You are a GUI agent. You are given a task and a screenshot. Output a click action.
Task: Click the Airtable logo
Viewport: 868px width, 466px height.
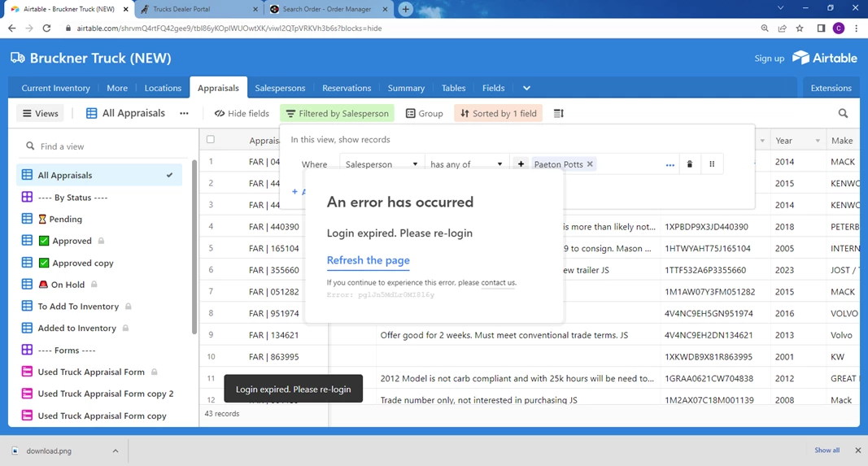tap(825, 58)
